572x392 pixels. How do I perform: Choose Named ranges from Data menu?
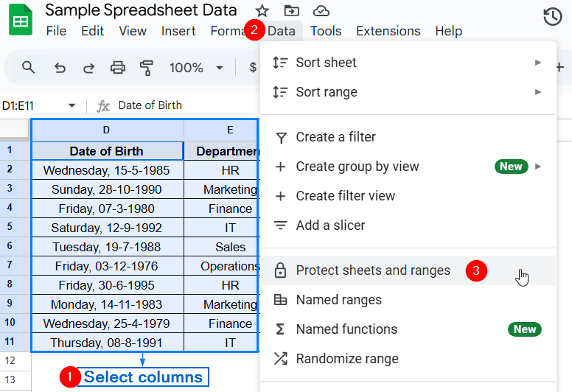408,300
